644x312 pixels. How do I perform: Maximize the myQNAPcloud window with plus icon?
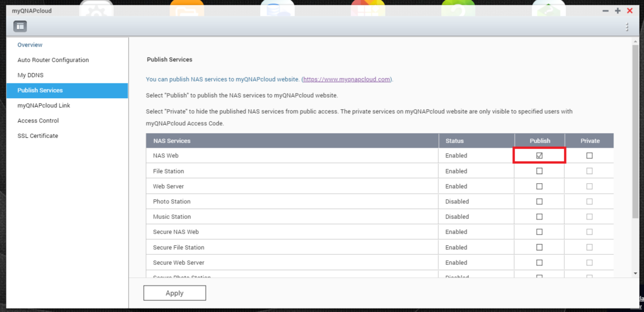(618, 11)
